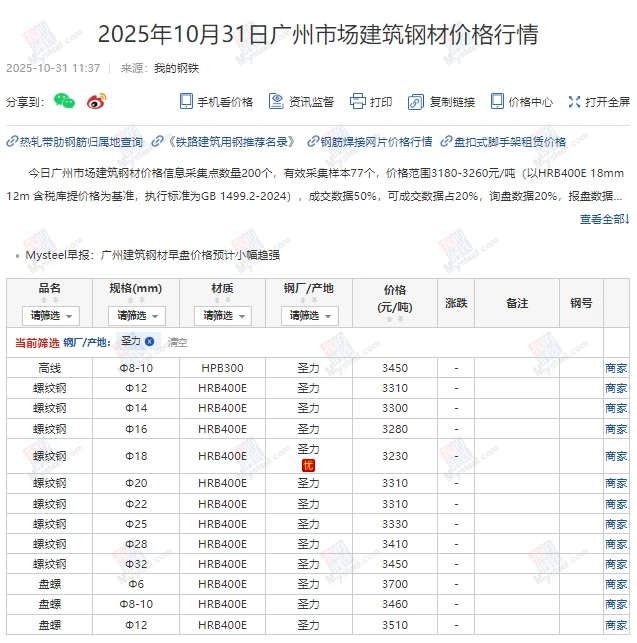Click the 涨跌 column header
Image resolution: width=637 pixels, height=643 pixels.
(x=456, y=303)
